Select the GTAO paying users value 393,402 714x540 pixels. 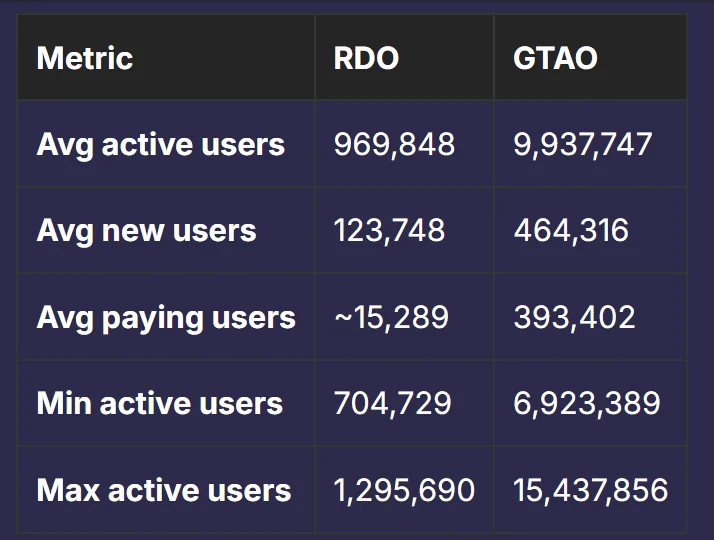[x=574, y=318]
